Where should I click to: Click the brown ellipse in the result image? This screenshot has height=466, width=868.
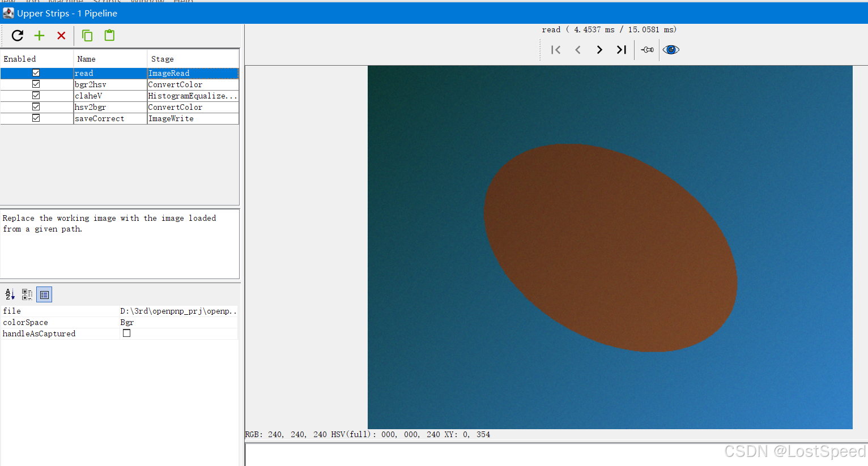pos(610,247)
